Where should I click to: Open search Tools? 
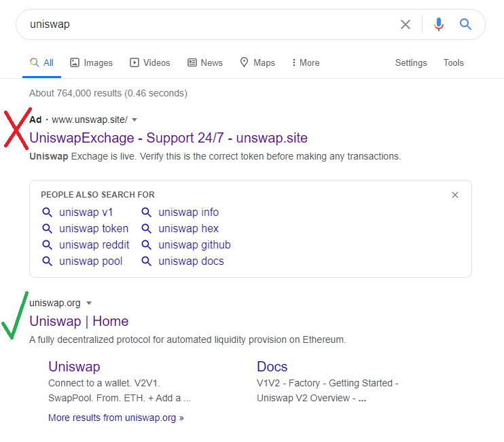(x=454, y=62)
